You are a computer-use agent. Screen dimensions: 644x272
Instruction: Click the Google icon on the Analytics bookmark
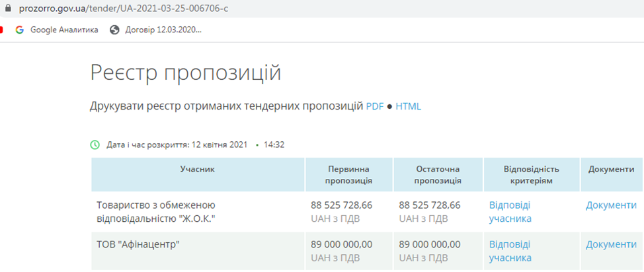tap(19, 30)
